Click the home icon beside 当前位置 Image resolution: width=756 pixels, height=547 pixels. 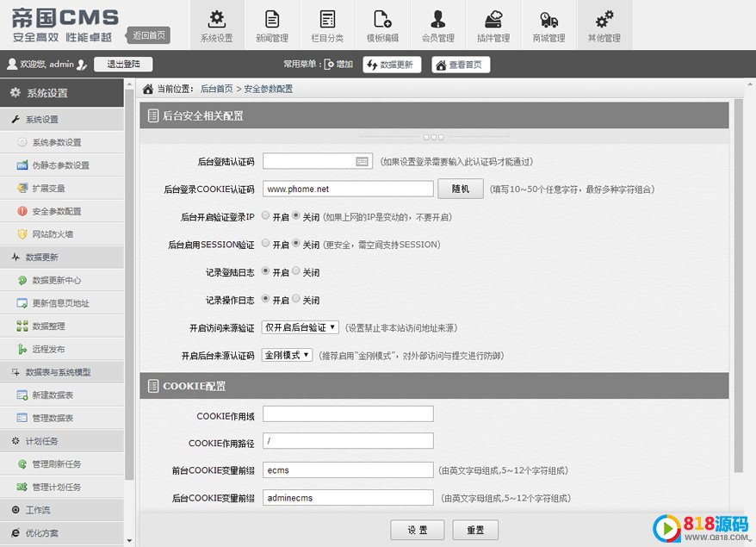[x=148, y=89]
